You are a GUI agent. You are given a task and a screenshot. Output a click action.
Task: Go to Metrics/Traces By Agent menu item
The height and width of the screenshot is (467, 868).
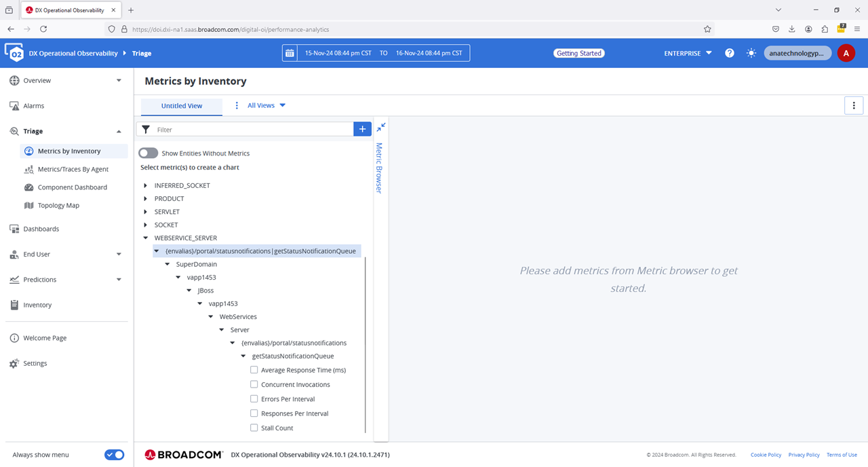point(73,169)
